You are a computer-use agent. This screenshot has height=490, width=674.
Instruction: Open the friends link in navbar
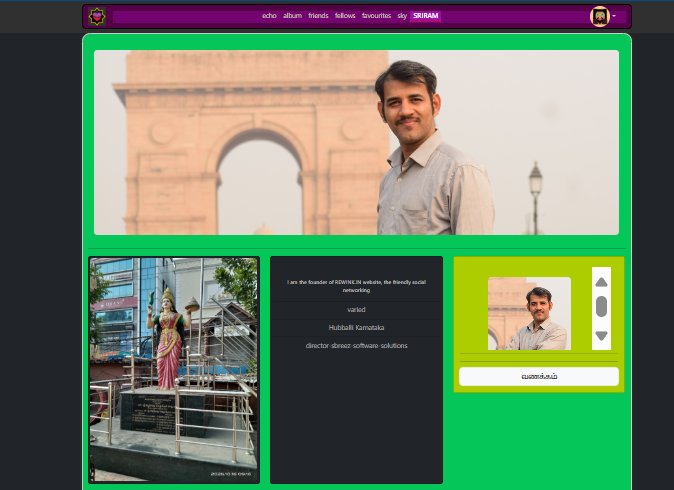pos(318,16)
